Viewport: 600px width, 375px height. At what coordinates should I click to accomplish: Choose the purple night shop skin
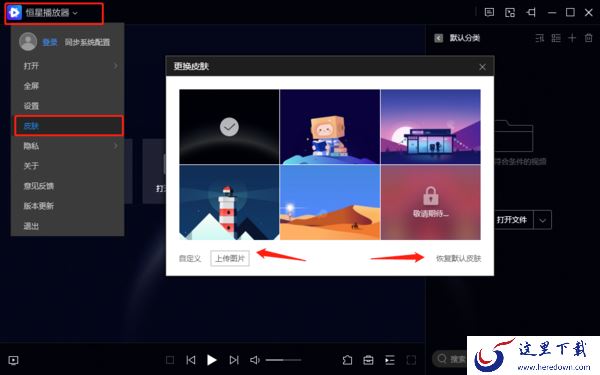[x=430, y=127]
